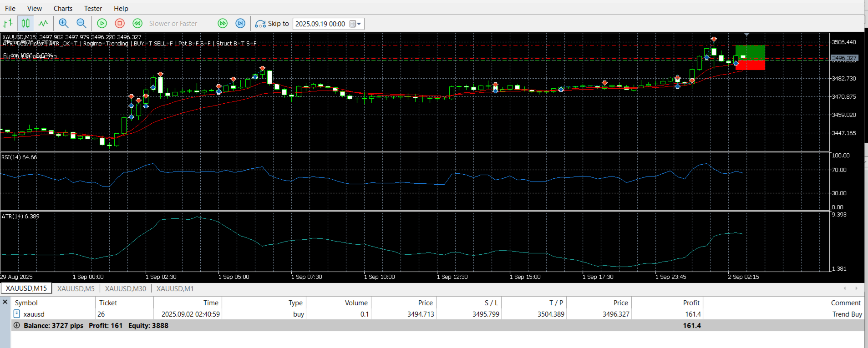Click the Equity: 3888 summary text
This screenshot has width=868, height=348.
pyautogui.click(x=148, y=326)
